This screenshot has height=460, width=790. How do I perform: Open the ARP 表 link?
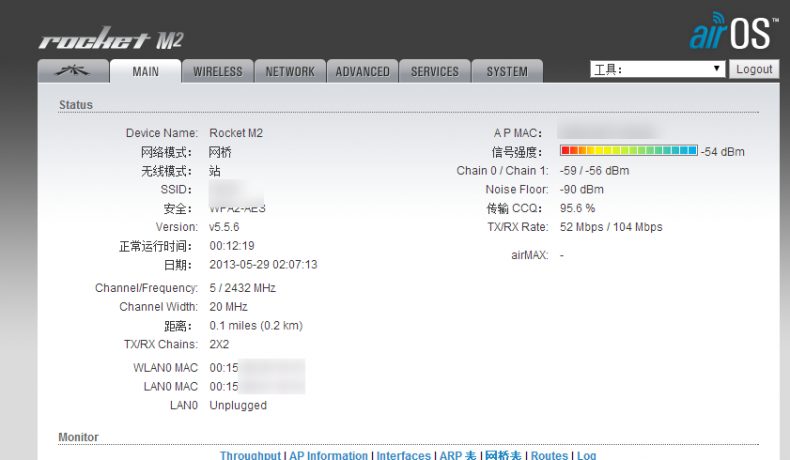[x=457, y=455]
